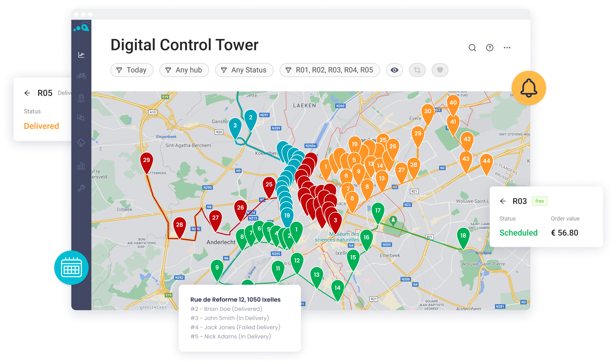This screenshot has width=616, height=364.
Task: Toggle the eye visibility filter button
Action: [394, 70]
